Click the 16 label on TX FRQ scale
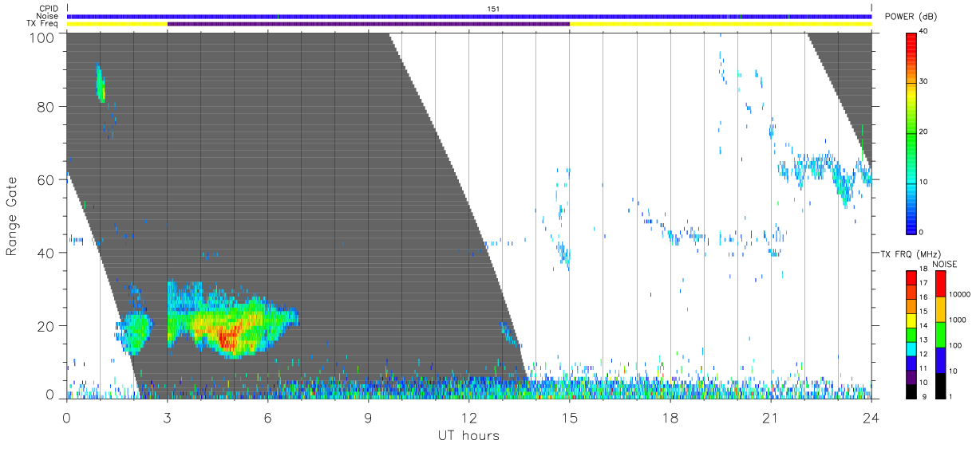 point(923,297)
